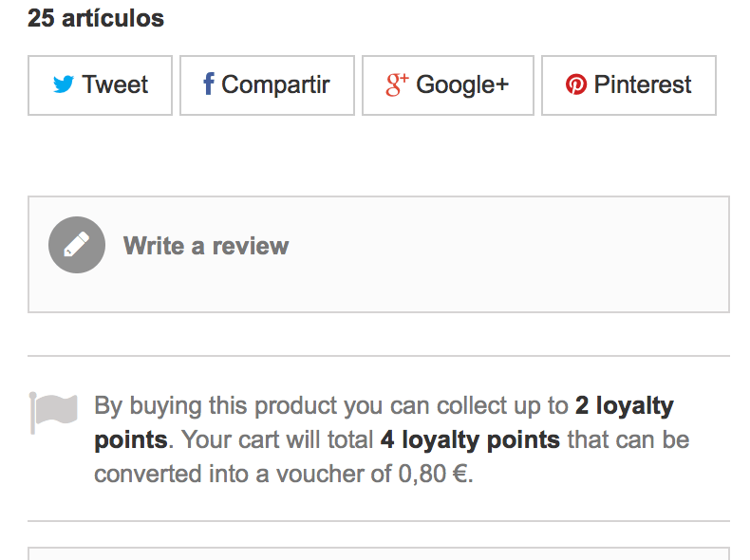Click the '25 artículos' stock text

pos(96,18)
